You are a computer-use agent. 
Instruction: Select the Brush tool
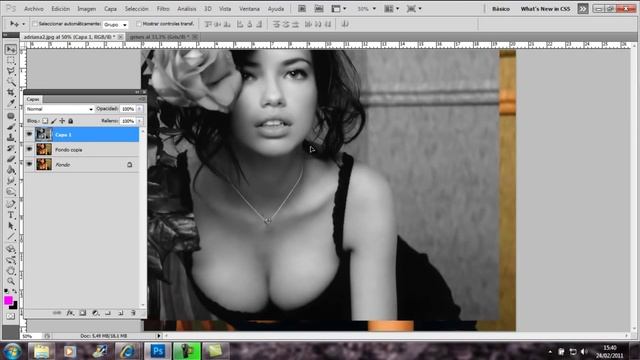click(x=11, y=127)
